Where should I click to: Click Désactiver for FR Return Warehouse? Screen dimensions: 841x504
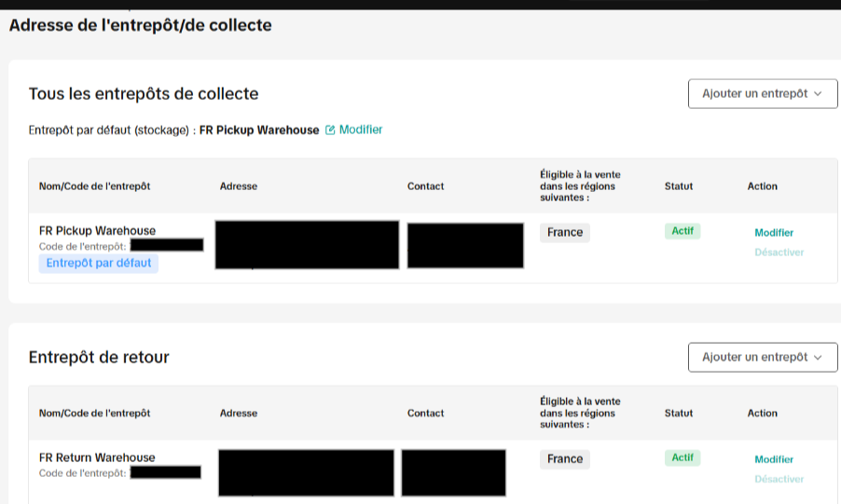pos(779,479)
